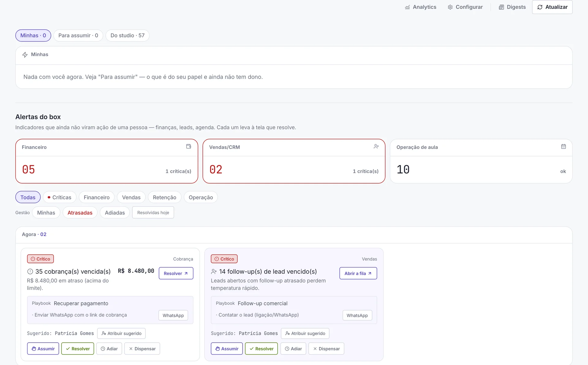588x365 pixels.
Task: Click green Resolver on the Vendas card
Action: pos(261,349)
